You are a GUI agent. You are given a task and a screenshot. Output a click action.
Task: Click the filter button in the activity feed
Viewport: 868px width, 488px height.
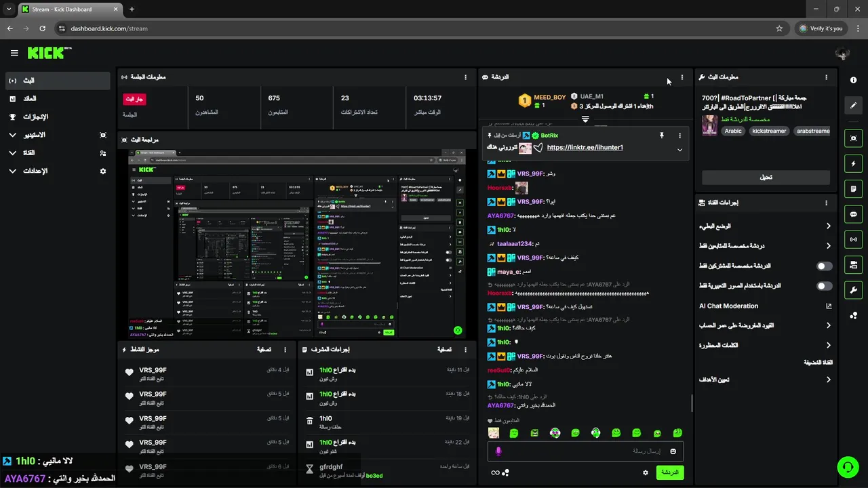click(x=264, y=350)
